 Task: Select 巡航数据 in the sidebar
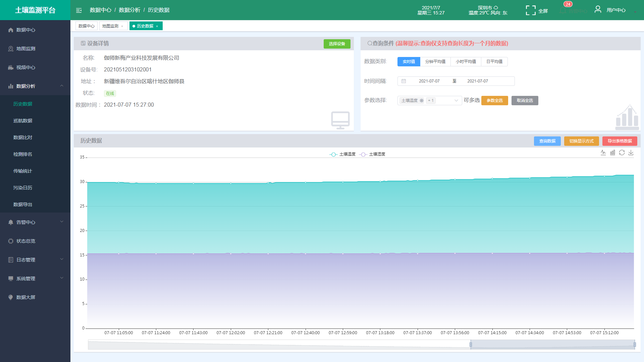35,121
